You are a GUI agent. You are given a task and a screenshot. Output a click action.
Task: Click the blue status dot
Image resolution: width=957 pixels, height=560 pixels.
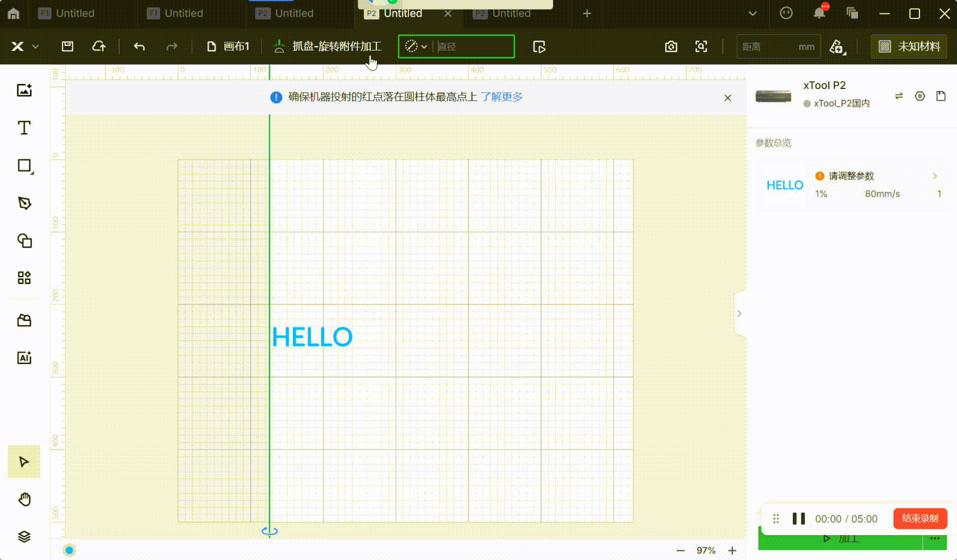click(x=69, y=550)
